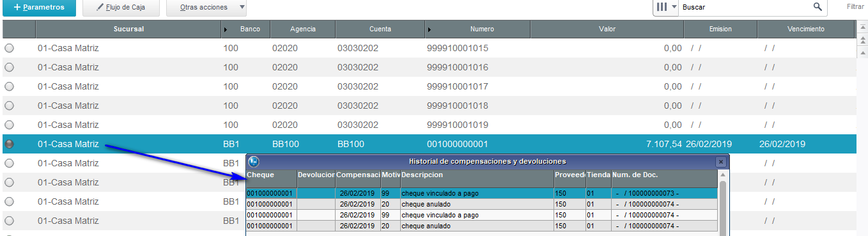
Task: Click the magnifying glass search icon
Action: [x=818, y=7]
